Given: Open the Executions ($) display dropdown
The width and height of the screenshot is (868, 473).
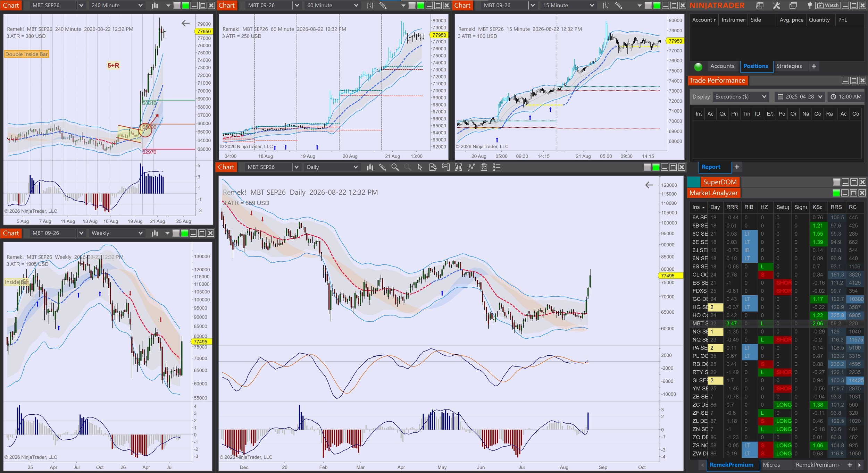Looking at the screenshot, I should (x=740, y=97).
